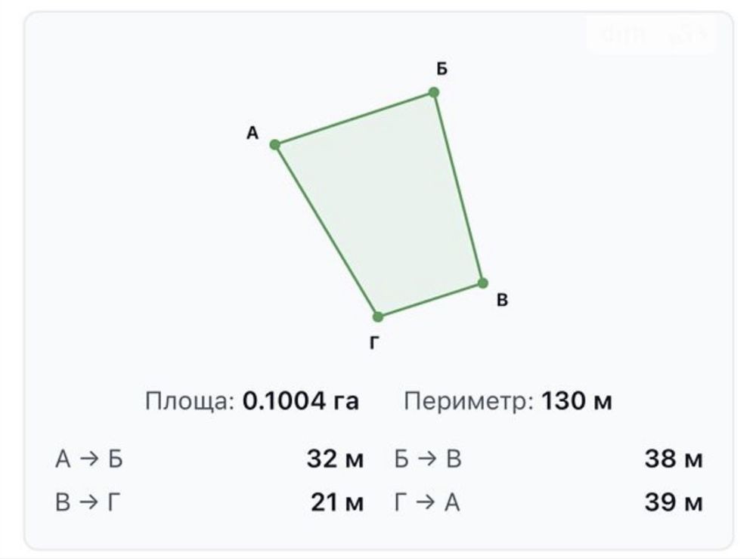Click the 21 м length value
Viewport: 756px width, 559px height.
(337, 502)
